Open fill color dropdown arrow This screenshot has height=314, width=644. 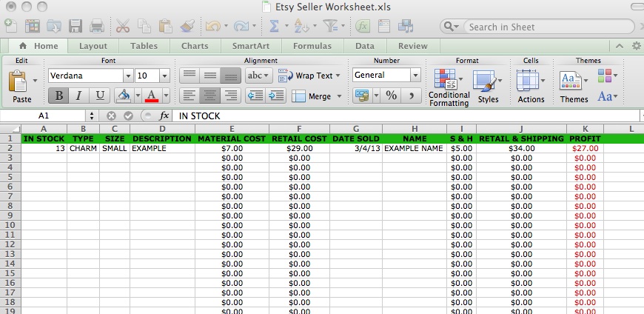138,96
